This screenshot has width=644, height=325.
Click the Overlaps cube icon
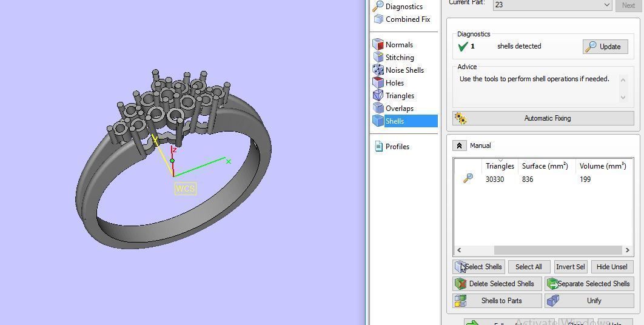click(x=378, y=108)
